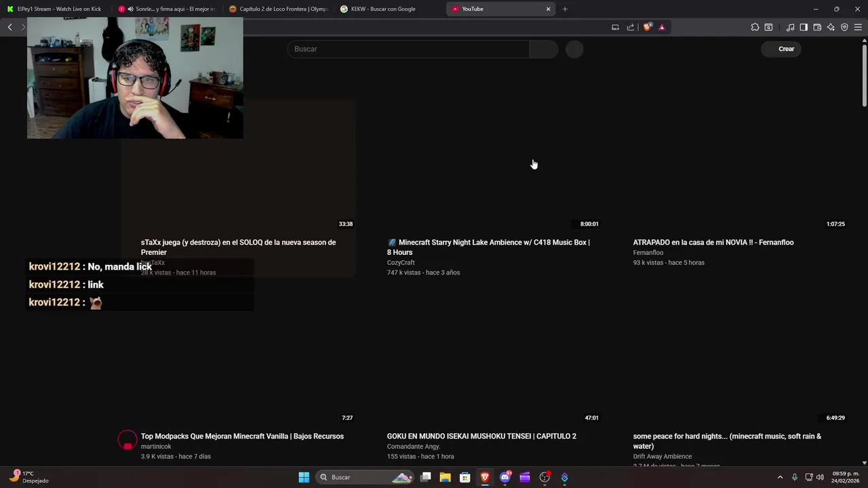Open Discord from the taskbar
The height and width of the screenshot is (488, 868).
505,477
